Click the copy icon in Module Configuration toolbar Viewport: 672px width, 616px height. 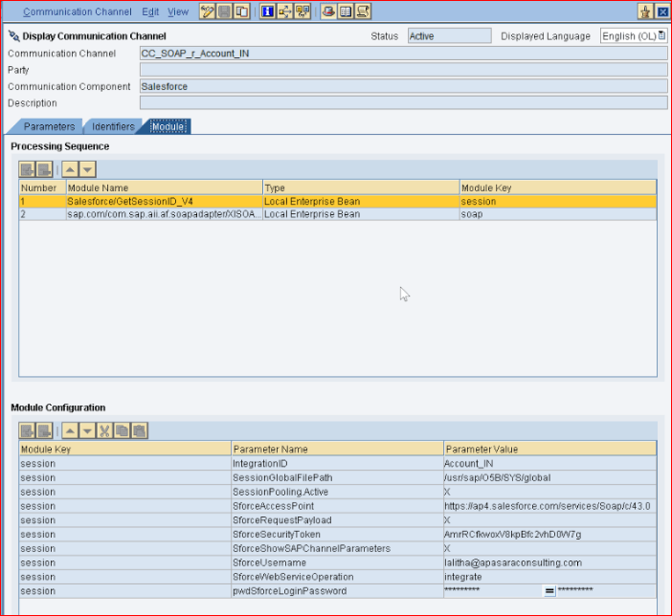pos(122,431)
